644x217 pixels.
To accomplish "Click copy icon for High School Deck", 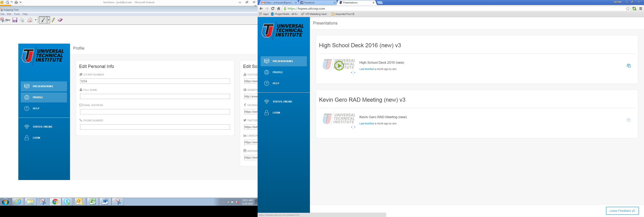I will click(x=629, y=66).
